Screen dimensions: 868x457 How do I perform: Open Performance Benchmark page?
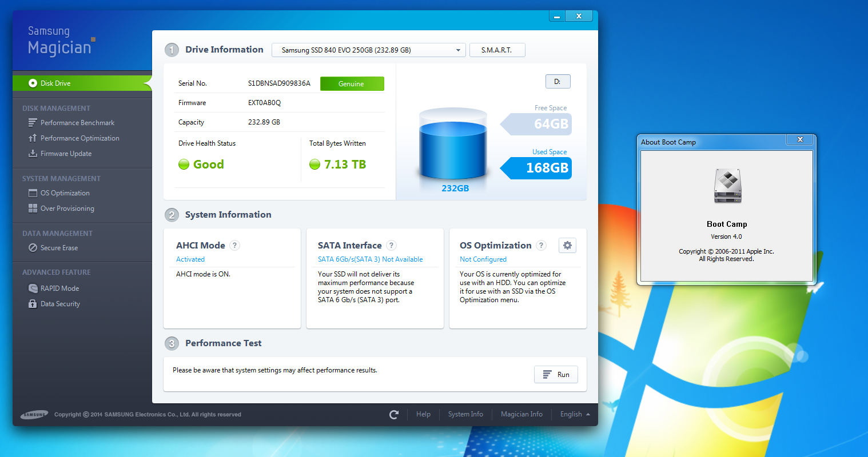point(77,123)
